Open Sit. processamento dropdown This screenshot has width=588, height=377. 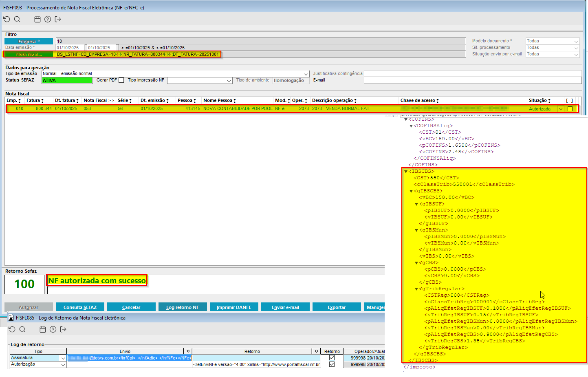click(576, 48)
